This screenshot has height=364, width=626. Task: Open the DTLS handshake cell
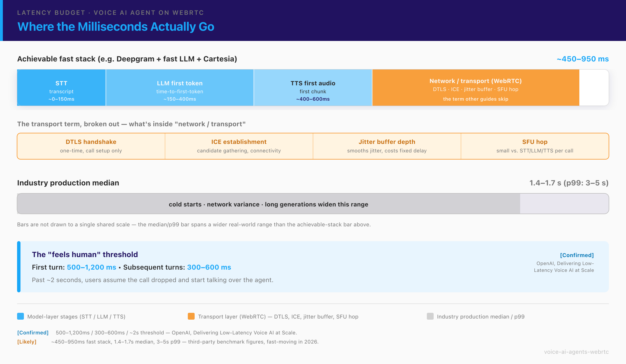[x=91, y=146]
